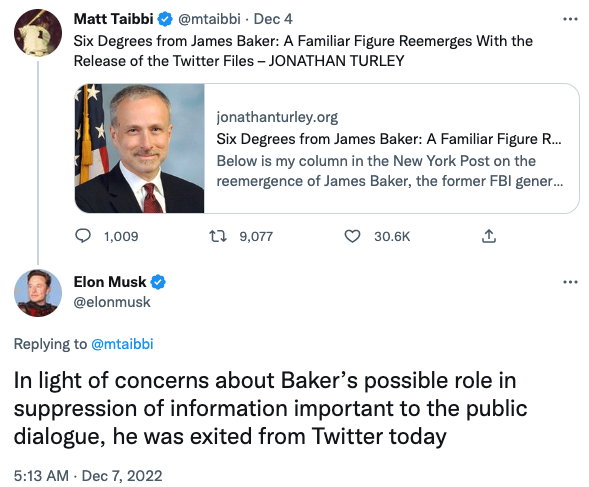The width and height of the screenshot is (589, 487).
Task: Open Elon Musk's profile avatar
Action: 38,293
